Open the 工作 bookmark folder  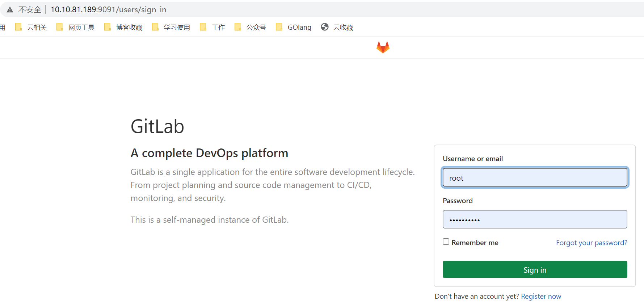tap(212, 27)
